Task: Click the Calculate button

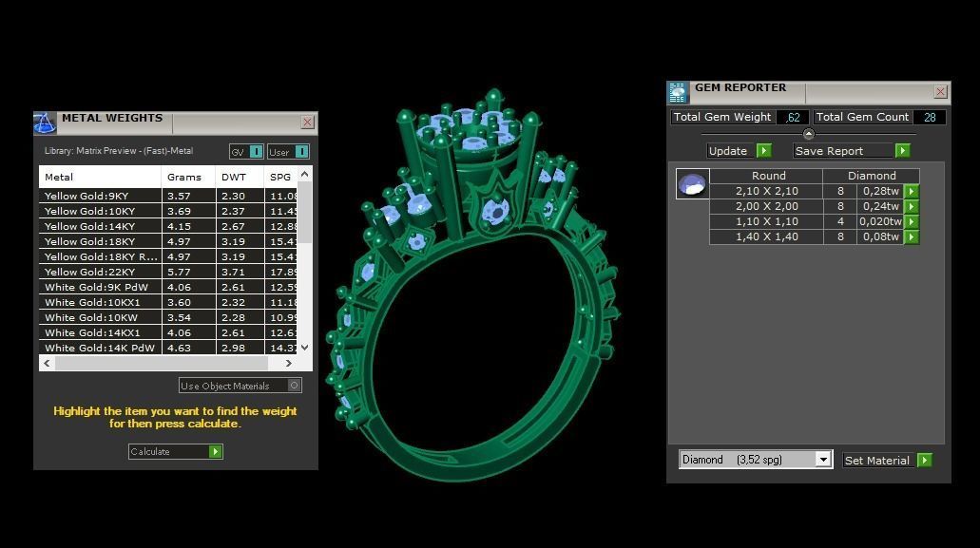Action: (176, 451)
